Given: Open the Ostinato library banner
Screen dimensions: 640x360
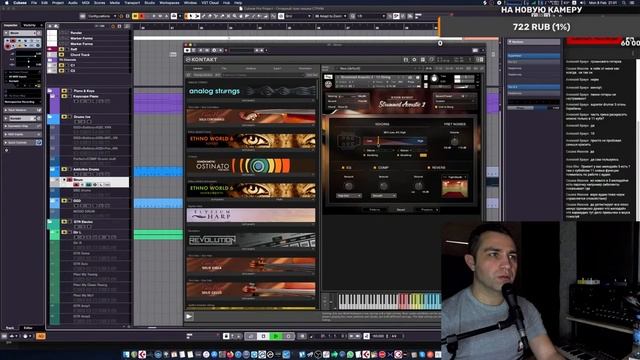Looking at the screenshot, I should (x=251, y=166).
